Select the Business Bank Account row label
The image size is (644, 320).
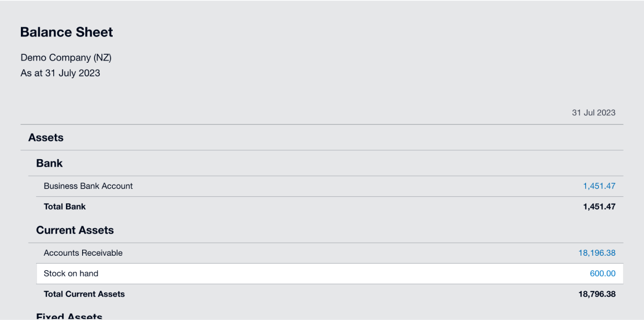pos(88,186)
